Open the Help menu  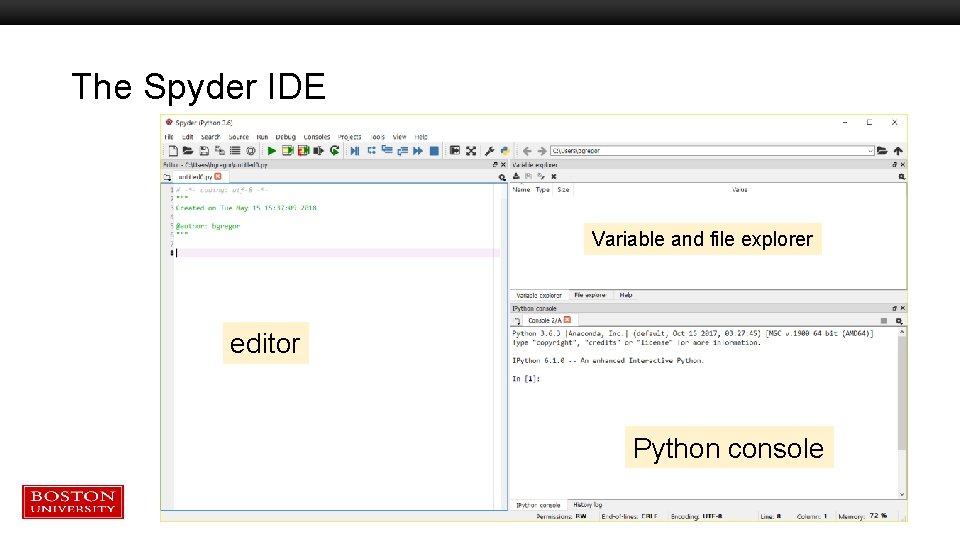point(421,137)
